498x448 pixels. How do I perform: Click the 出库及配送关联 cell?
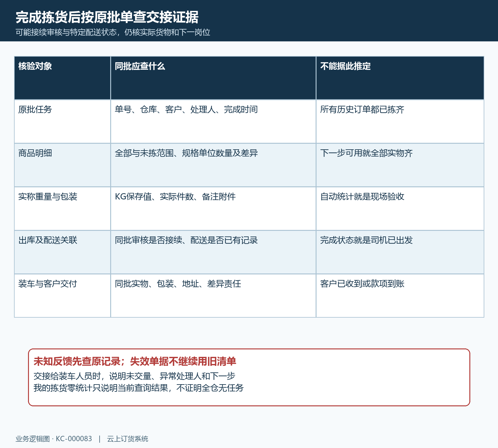(x=62, y=252)
